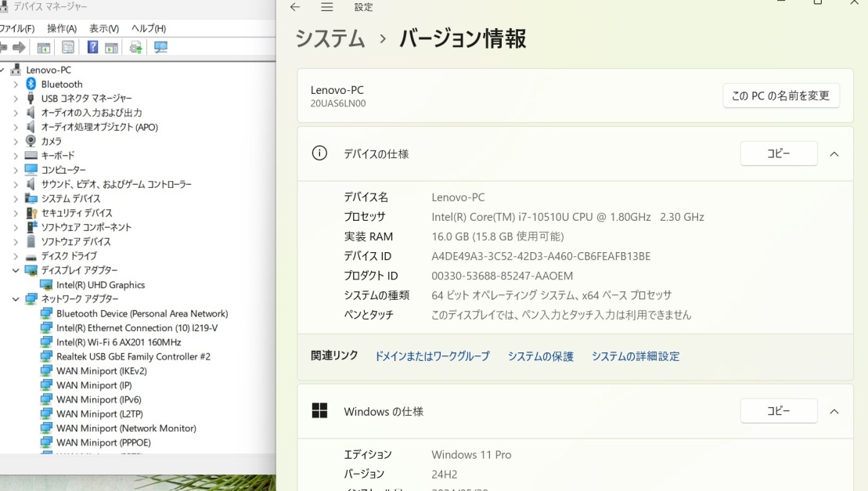Toggle the action pane toolbar icon
The height and width of the screenshot is (491, 868).
coord(111,48)
